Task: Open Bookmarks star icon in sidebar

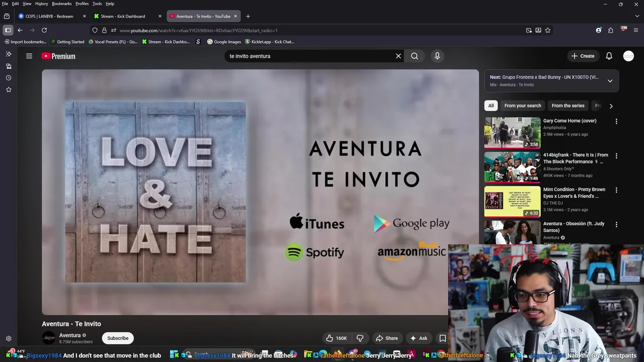Action: (x=9, y=89)
